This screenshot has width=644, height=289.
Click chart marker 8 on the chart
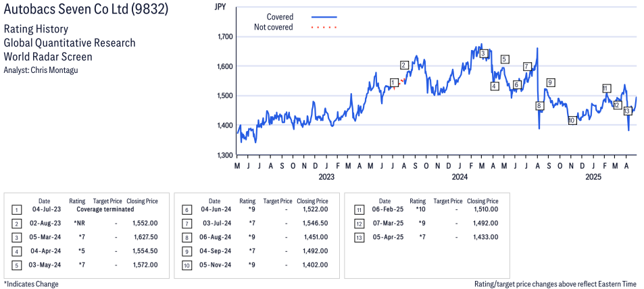(x=540, y=106)
